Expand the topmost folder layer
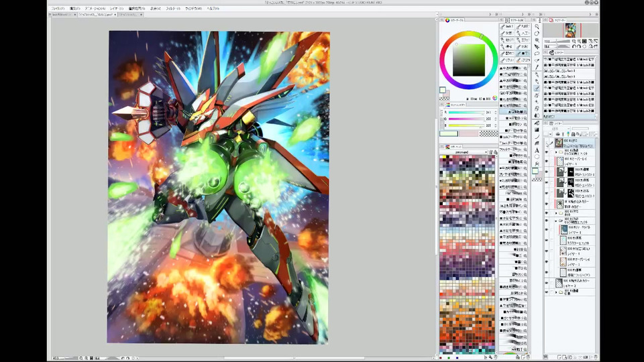 (x=556, y=152)
